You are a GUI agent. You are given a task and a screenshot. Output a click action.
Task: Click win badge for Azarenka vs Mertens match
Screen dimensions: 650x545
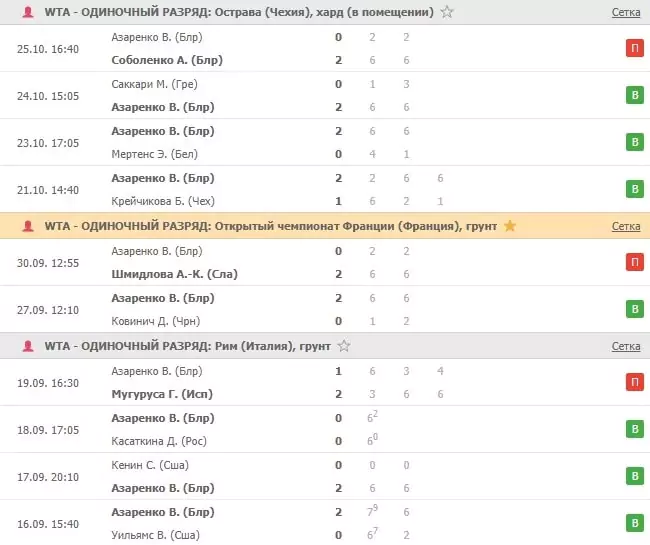[635, 142]
